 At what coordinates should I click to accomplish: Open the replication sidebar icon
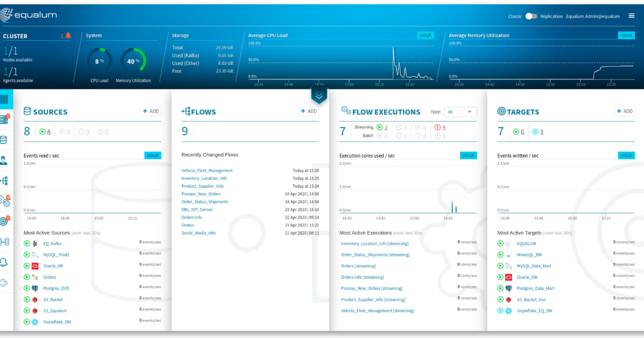(x=4, y=241)
